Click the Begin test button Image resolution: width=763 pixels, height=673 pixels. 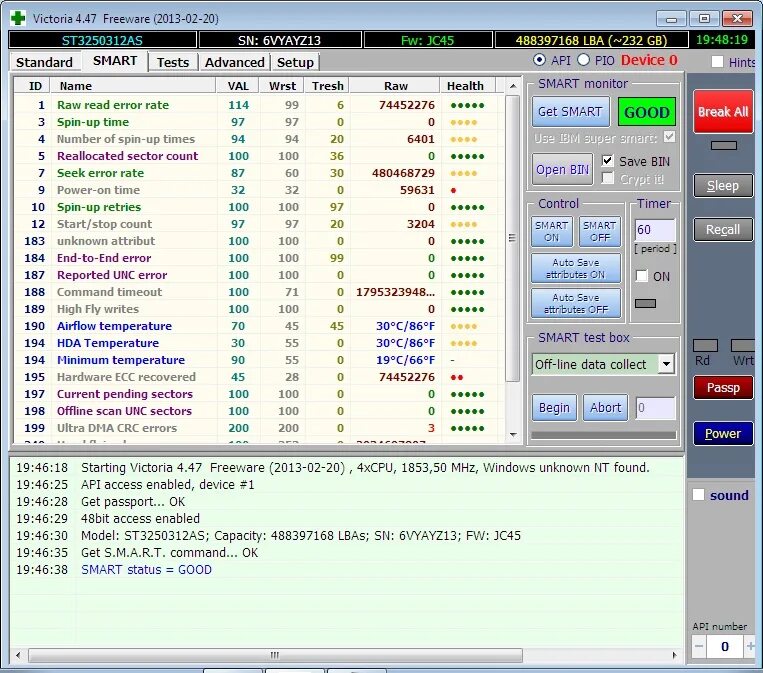click(x=554, y=407)
